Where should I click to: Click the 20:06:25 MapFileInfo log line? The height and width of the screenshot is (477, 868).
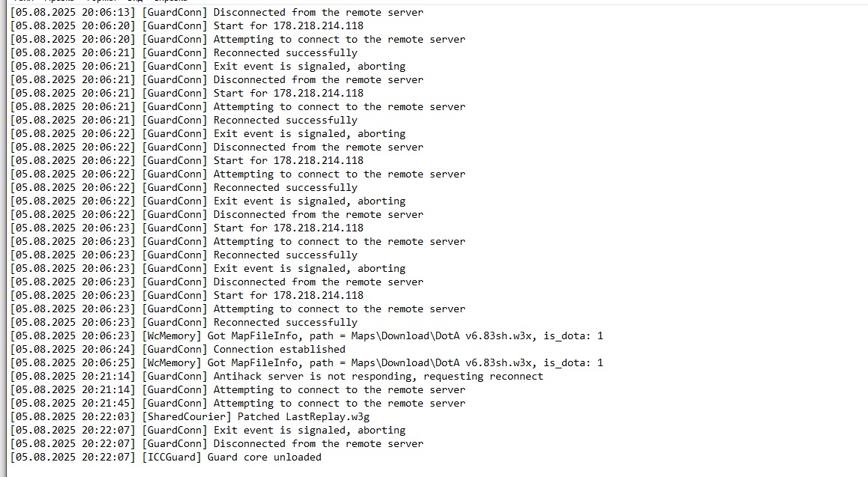pos(307,362)
